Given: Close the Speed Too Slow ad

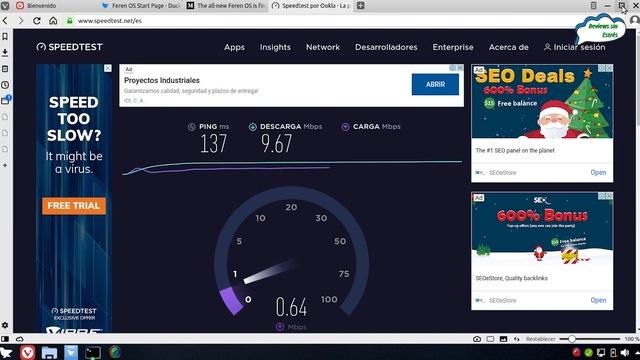Looking at the screenshot, I should click(x=108, y=68).
